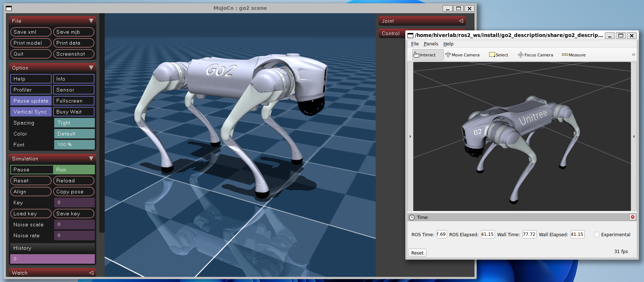Enable the Experimental checkbox
Screen dimensions: 644x282
tap(597, 234)
